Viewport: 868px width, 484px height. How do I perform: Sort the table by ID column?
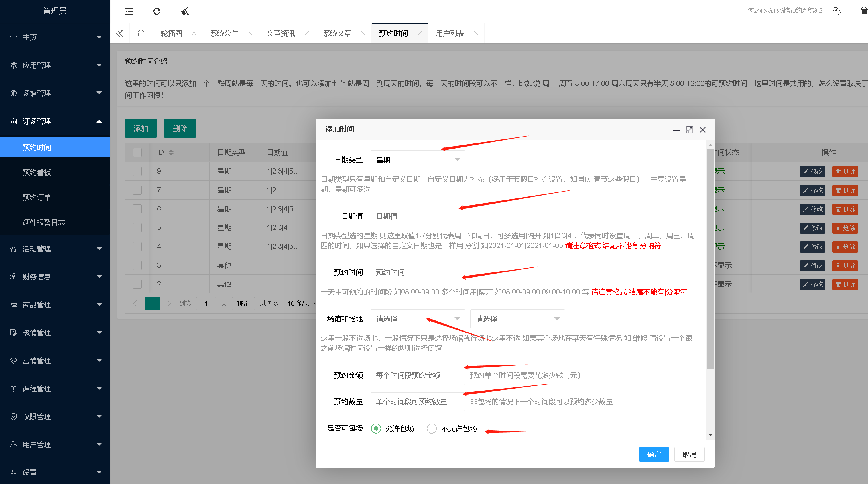171,153
